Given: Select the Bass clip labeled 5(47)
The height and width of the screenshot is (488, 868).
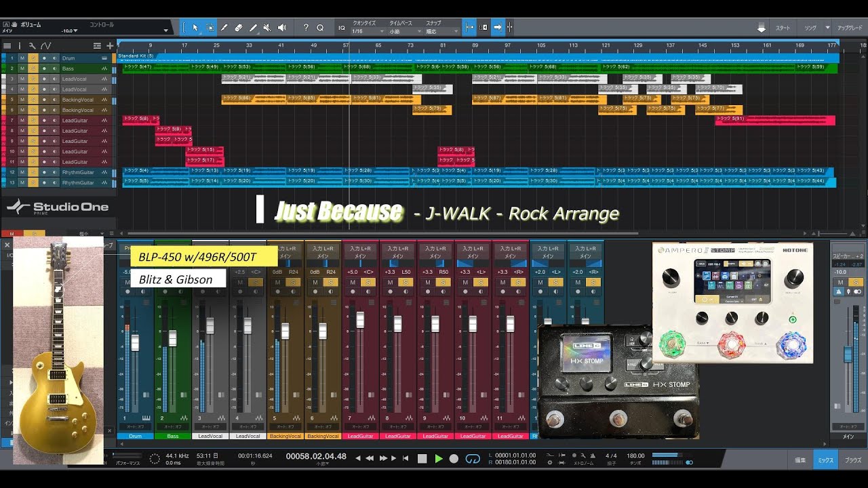Looking at the screenshot, I should (x=155, y=68).
